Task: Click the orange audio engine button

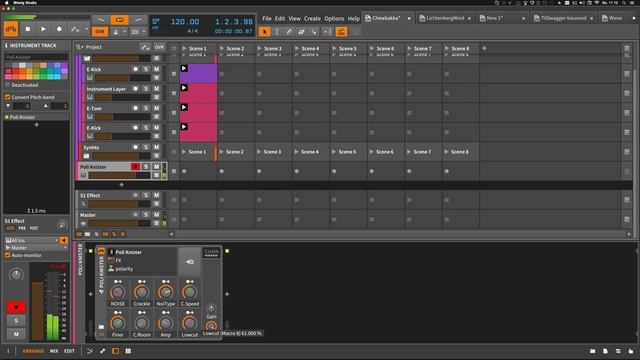Action: 11,29
